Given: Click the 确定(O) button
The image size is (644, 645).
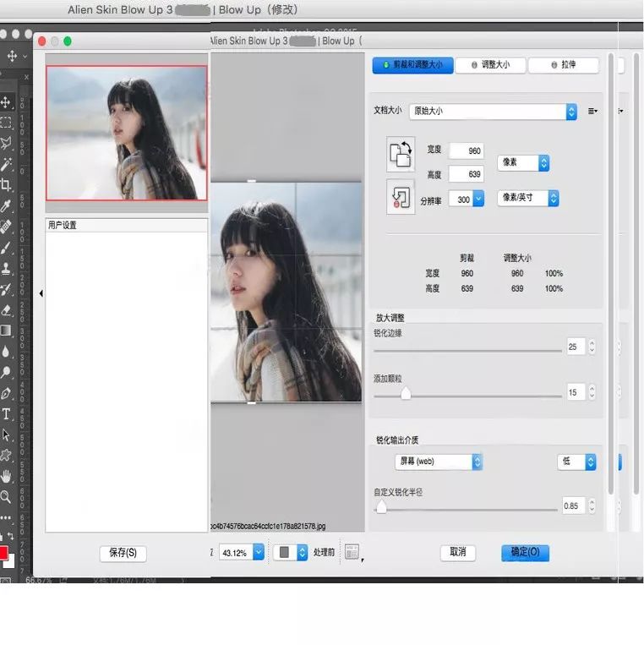Looking at the screenshot, I should [525, 553].
